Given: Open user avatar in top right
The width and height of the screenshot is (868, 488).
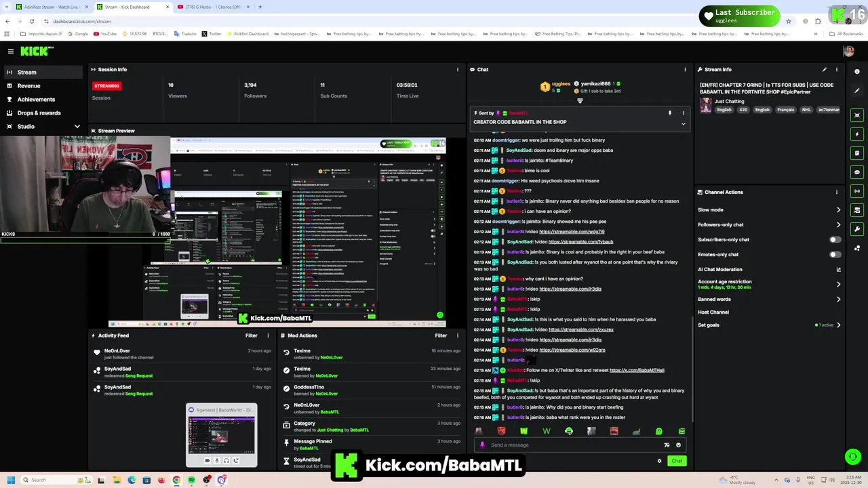Looking at the screenshot, I should [x=848, y=51].
